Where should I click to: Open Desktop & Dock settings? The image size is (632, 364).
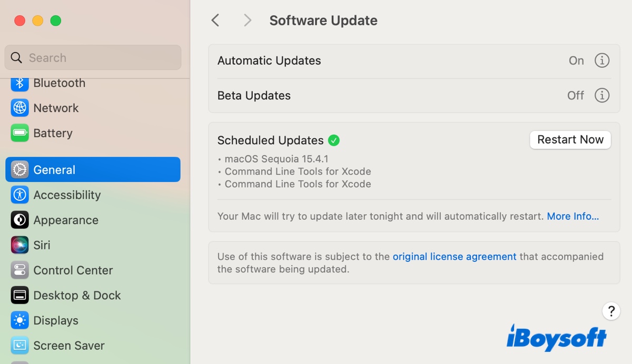[76, 295]
